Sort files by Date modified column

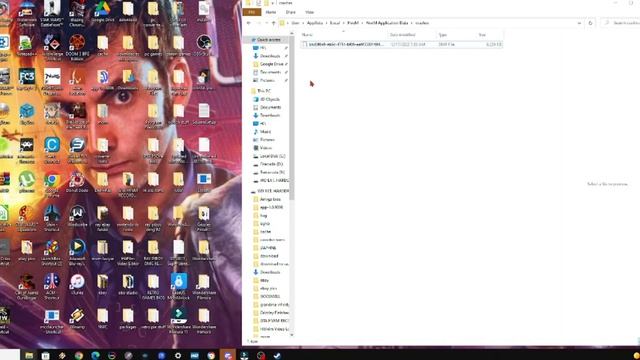pyautogui.click(x=411, y=35)
